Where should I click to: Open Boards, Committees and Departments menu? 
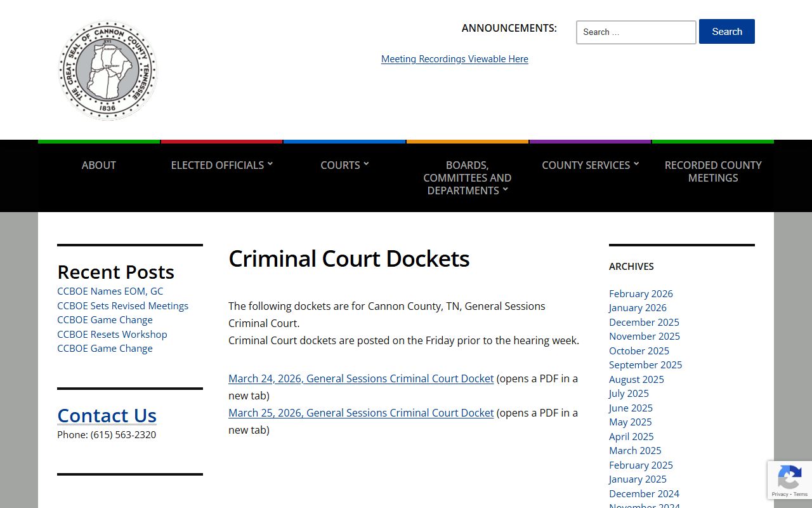point(467,178)
